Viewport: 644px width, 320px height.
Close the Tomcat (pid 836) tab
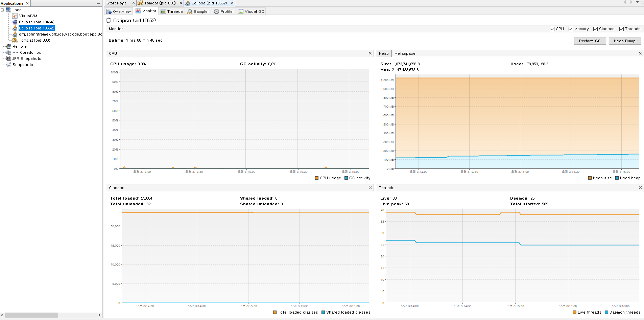click(181, 3)
